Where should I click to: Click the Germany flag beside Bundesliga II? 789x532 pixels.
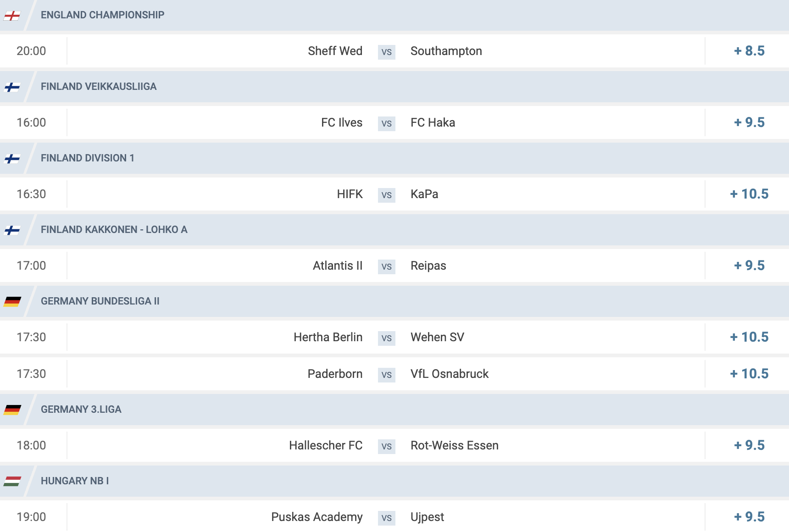12,302
